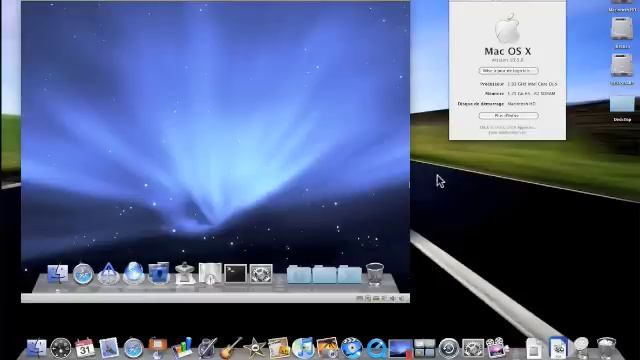Screen dimensions: 640x360
Task: Launch Pages ink pen icon in dock
Action: pos(207,348)
